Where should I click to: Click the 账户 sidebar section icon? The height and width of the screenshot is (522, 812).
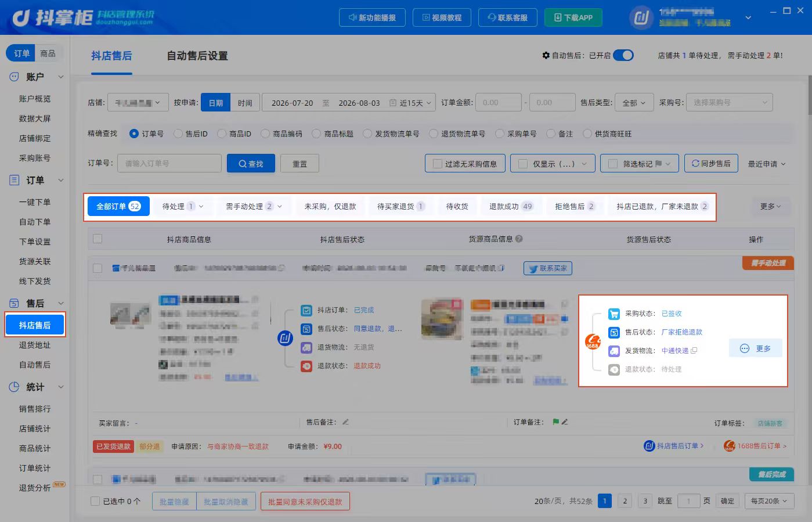tap(15, 77)
